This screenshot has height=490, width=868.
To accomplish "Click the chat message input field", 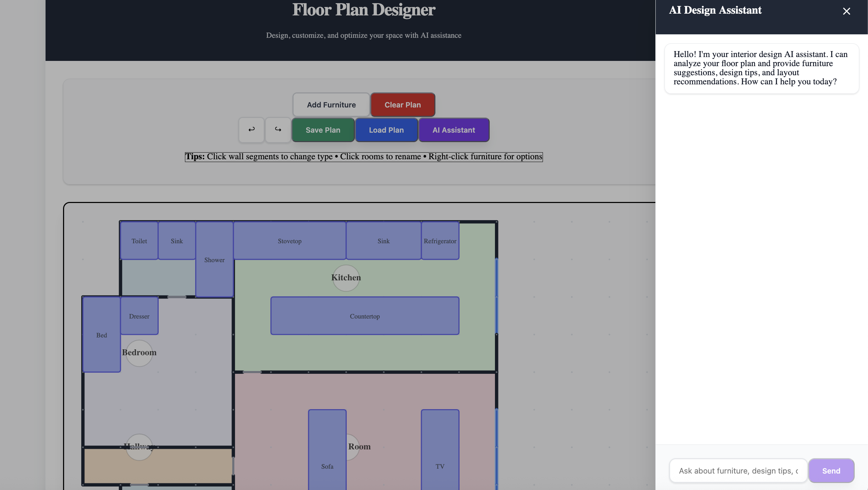I will coord(738,471).
